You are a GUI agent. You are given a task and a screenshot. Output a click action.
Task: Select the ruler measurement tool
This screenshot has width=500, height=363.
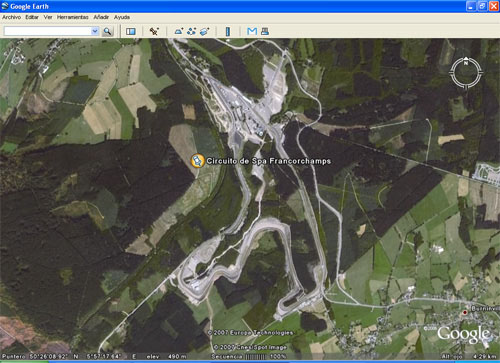click(228, 31)
